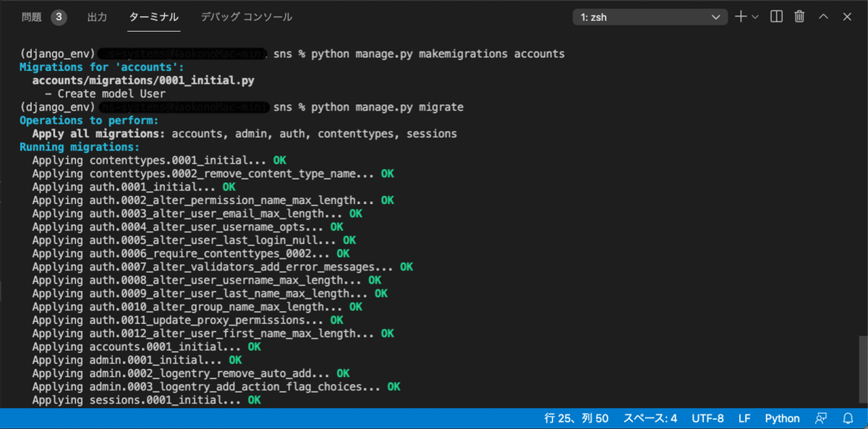
Task: Click 'Applying auth.0010_alter_group_name_max_length...' line
Action: click(197, 307)
